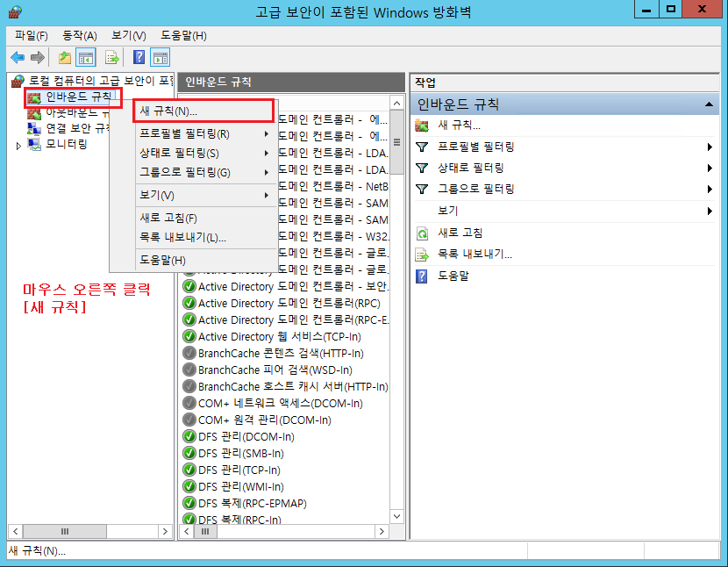Click the 목록 내보내기 icon in action pane
728x567 pixels.
click(422, 255)
